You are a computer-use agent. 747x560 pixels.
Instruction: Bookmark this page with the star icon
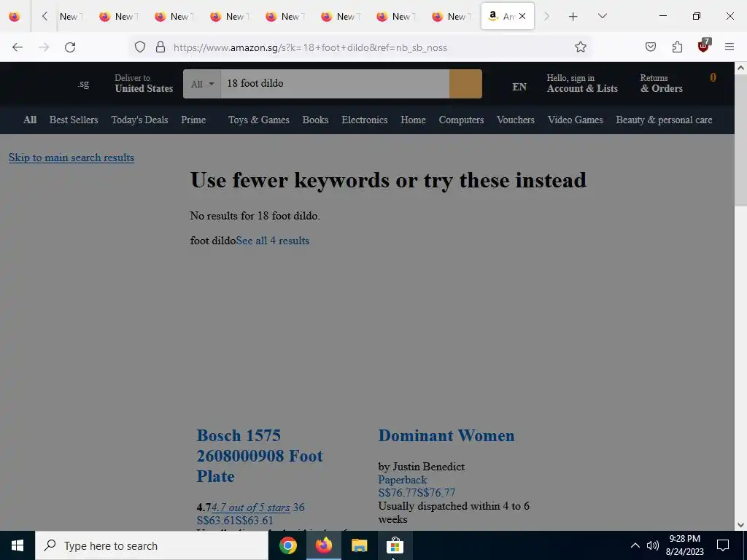click(580, 47)
